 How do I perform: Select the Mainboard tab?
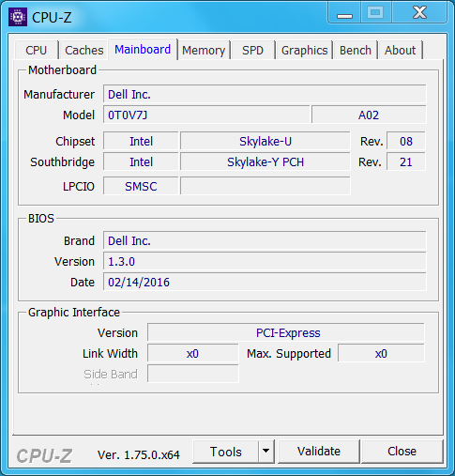(143, 50)
